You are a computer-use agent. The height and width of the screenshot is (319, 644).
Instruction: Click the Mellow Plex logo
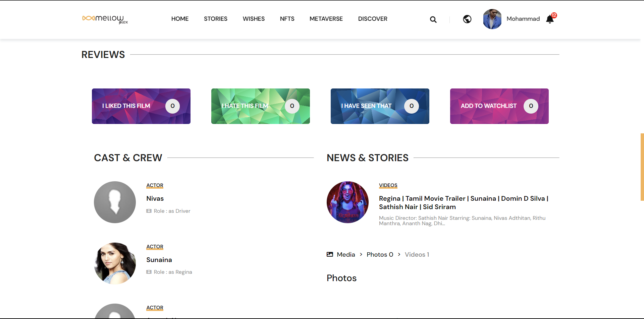point(105,19)
